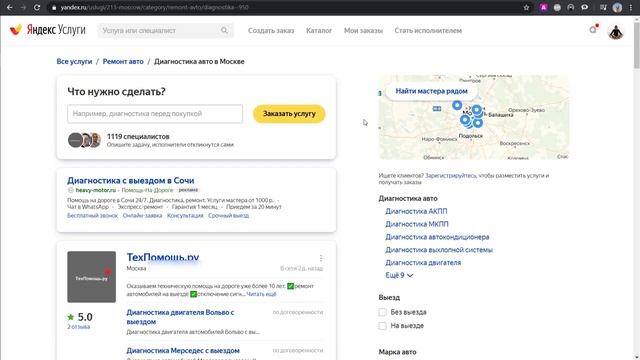Image resolution: width=640 pixels, height=360 pixels.
Task: Go back using browser back arrow
Action: 10,7
